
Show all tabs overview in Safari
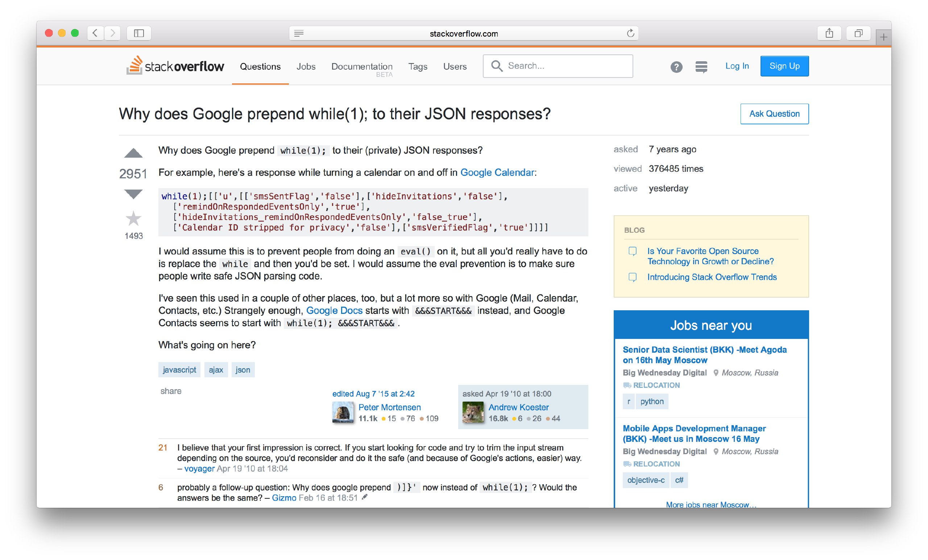tap(858, 33)
